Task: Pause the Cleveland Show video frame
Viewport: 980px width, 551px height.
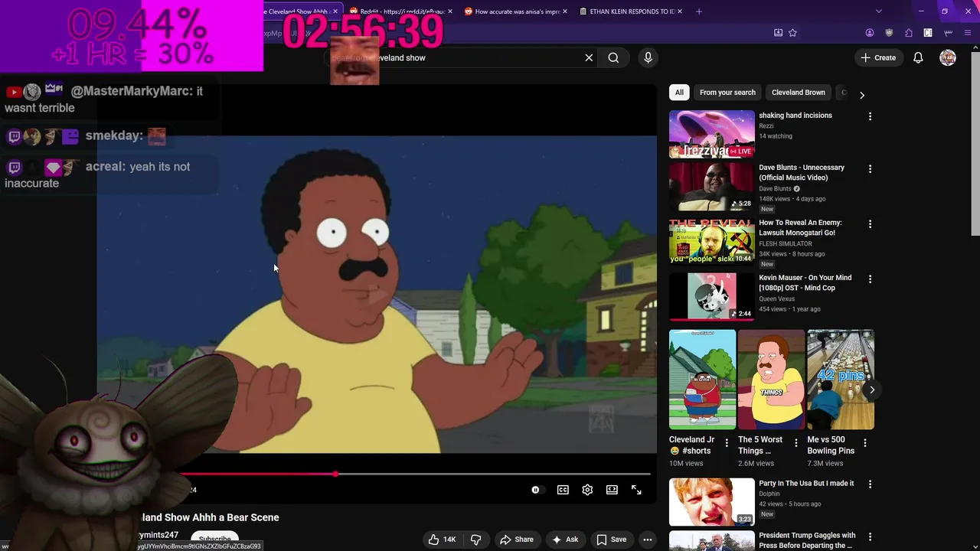Action: coord(377,295)
